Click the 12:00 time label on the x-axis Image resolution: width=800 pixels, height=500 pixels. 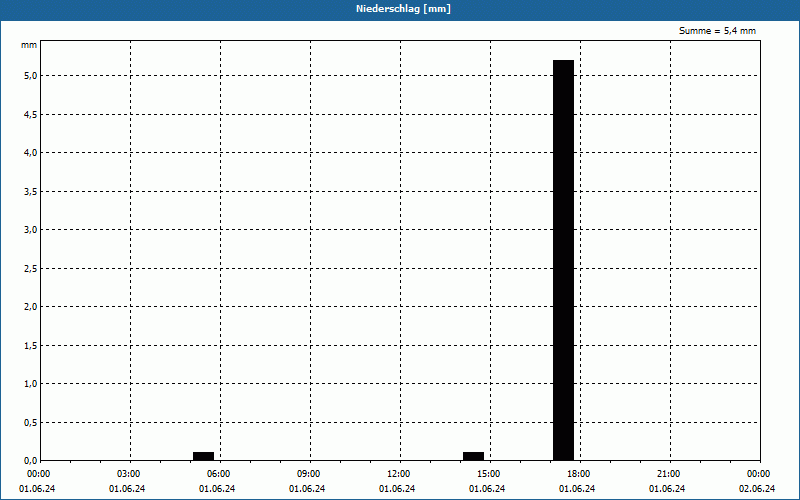pos(398,474)
